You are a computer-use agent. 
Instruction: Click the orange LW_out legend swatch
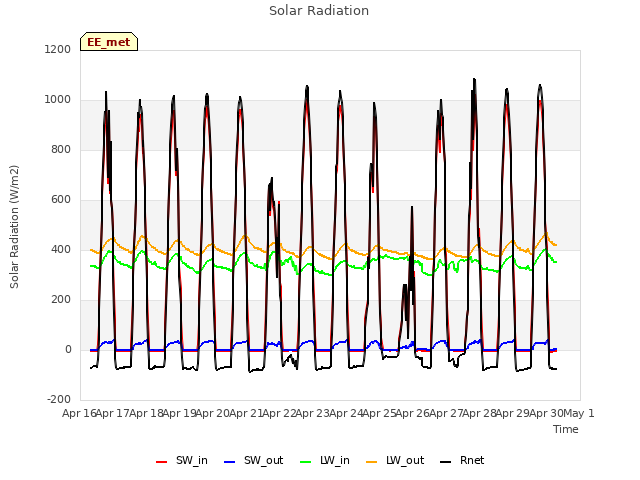click(372, 462)
